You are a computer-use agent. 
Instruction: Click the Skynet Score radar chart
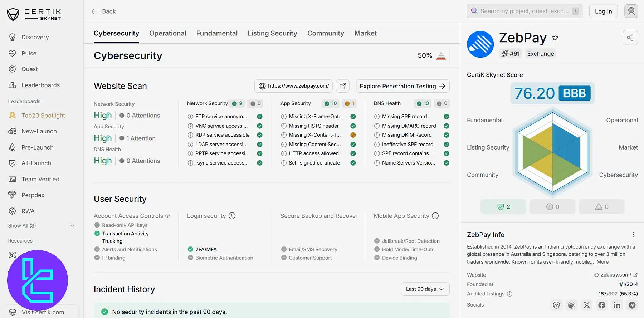(552, 152)
